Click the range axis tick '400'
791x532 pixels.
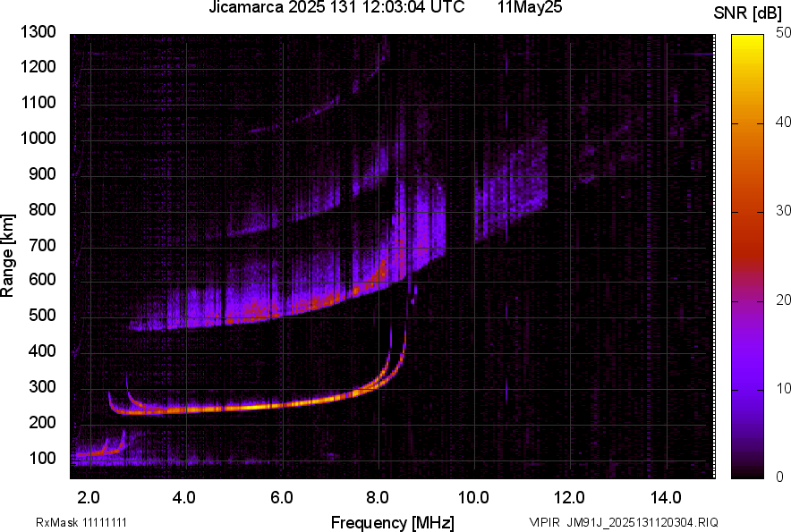pos(42,350)
